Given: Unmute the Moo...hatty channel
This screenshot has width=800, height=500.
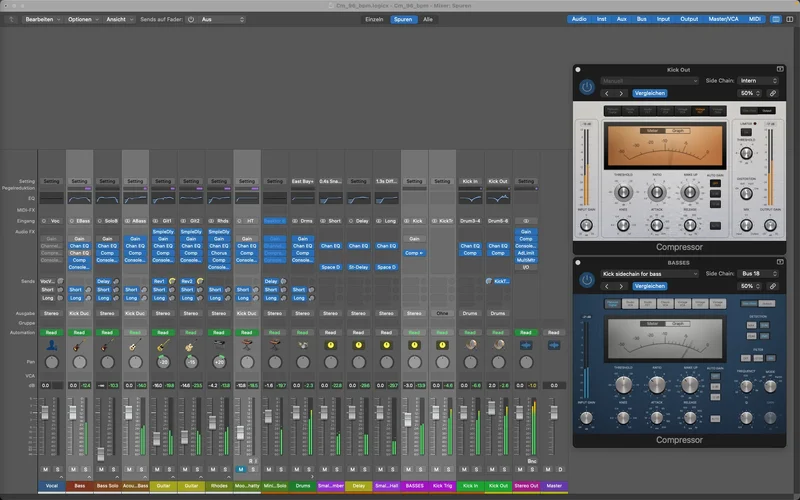Looking at the screenshot, I should pos(241,469).
